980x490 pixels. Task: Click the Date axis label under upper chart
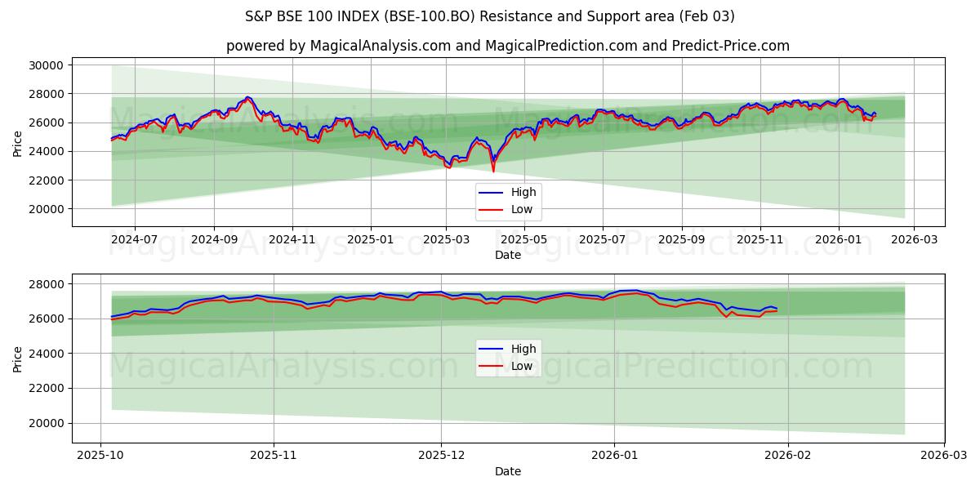508,256
